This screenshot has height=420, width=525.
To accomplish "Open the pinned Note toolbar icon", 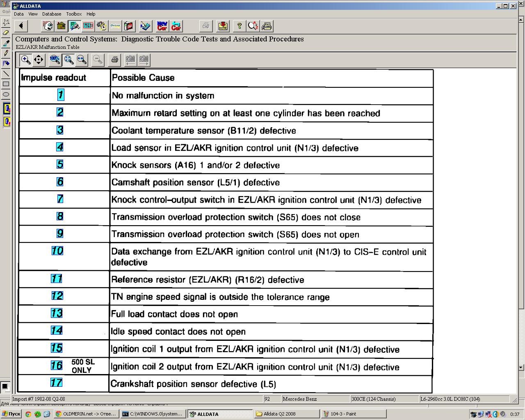I will 223,26.
